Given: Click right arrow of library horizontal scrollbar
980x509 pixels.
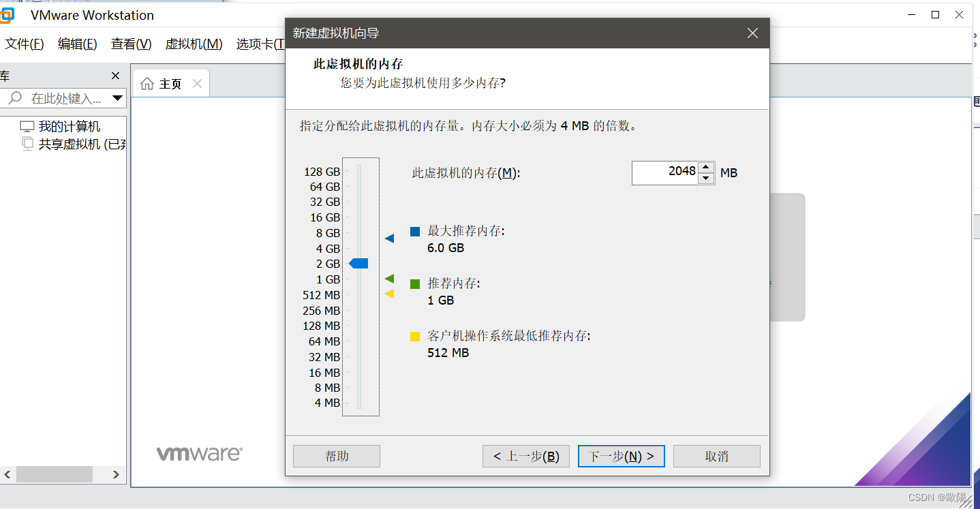Looking at the screenshot, I should click(x=116, y=474).
